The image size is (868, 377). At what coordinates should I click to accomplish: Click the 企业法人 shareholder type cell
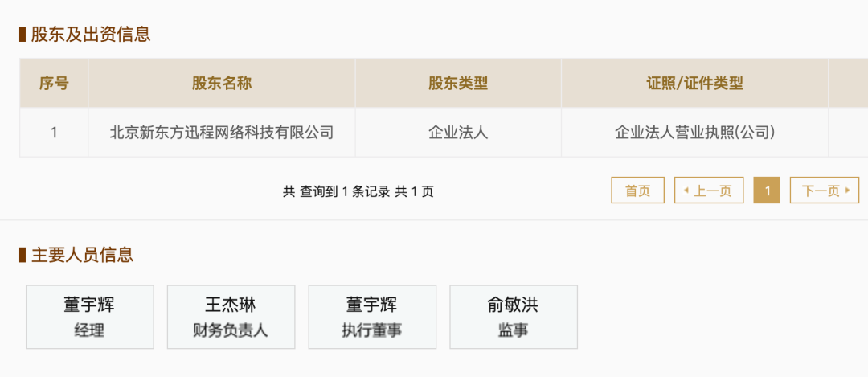click(x=458, y=133)
